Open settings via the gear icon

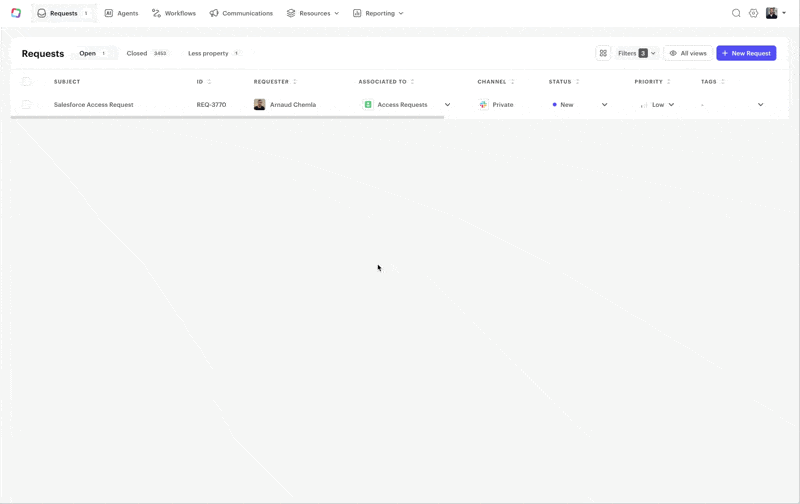pyautogui.click(x=754, y=13)
